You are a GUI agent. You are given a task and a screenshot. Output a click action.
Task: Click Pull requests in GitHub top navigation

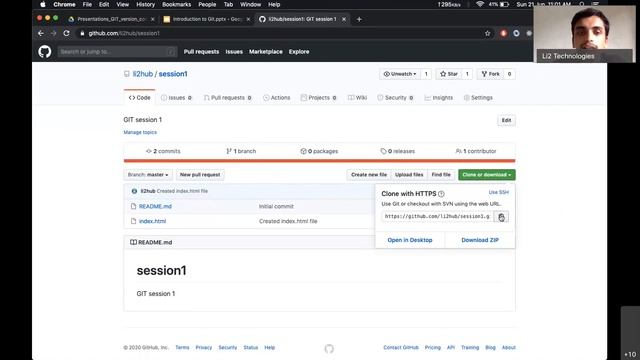click(201, 52)
